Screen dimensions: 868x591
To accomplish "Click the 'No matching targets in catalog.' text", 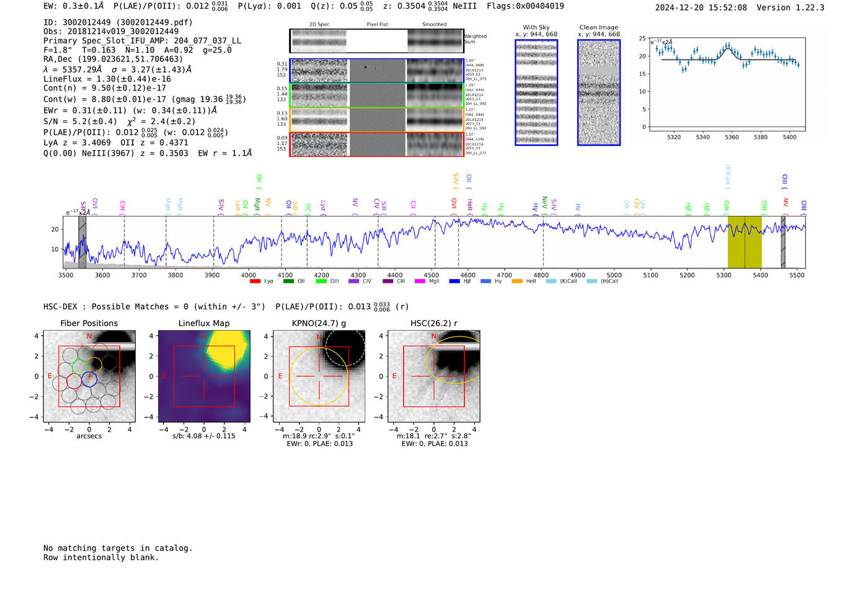I will click(x=118, y=548).
